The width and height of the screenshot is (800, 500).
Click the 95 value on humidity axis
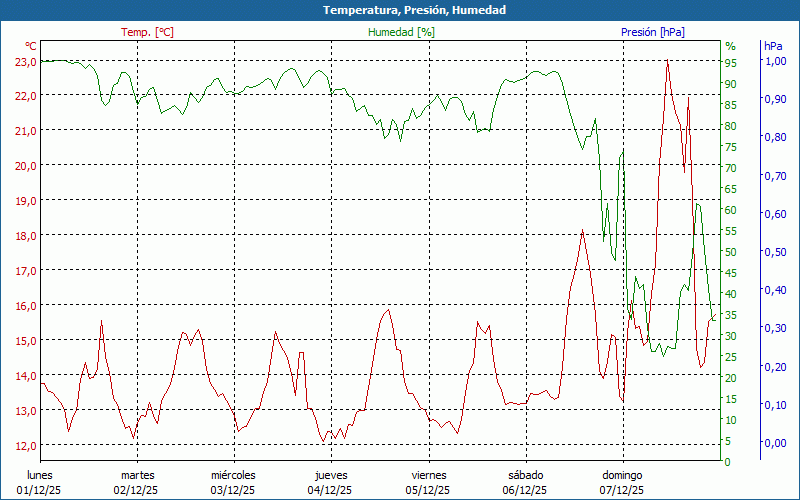click(x=730, y=62)
